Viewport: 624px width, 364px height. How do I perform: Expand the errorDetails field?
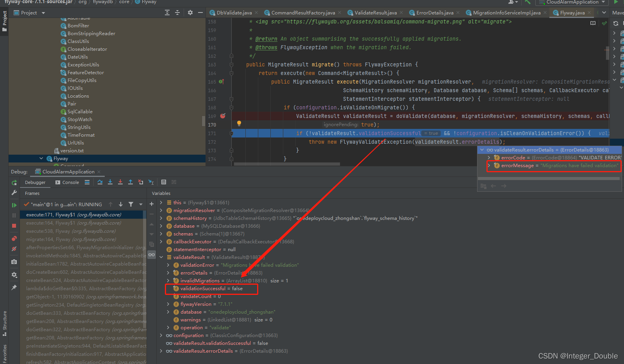tap(168, 273)
